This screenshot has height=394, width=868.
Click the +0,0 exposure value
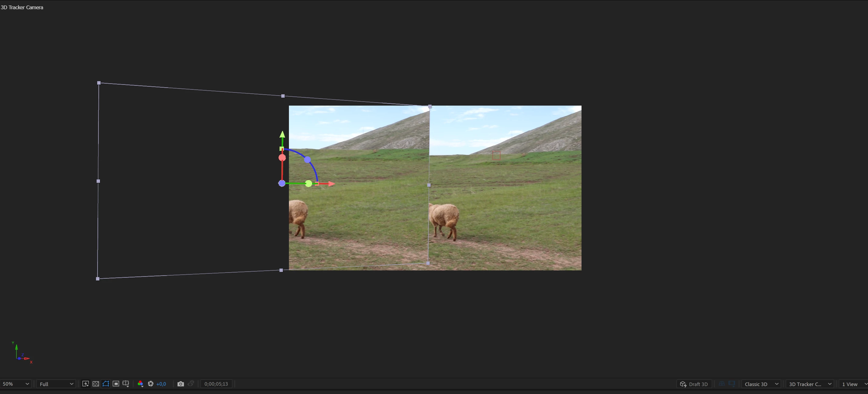click(x=161, y=384)
